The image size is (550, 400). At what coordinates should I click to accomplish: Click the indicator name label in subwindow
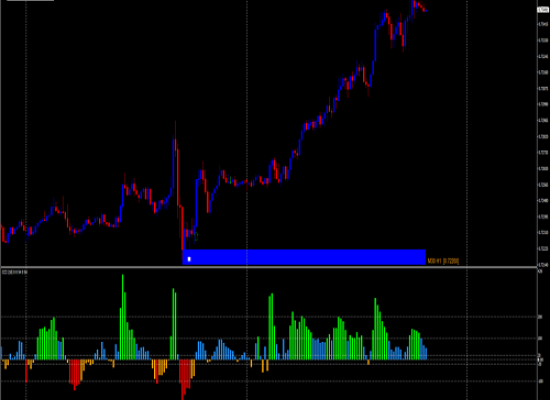[15, 272]
